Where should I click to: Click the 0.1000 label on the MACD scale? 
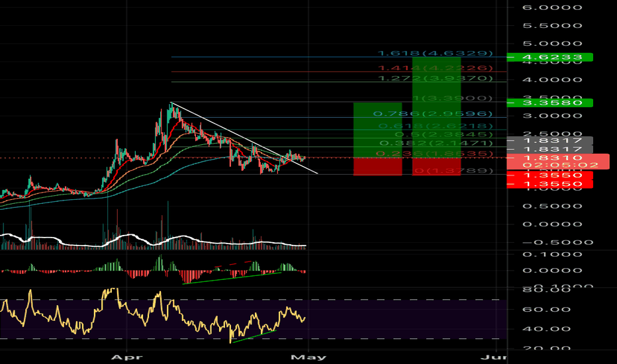[552, 254]
